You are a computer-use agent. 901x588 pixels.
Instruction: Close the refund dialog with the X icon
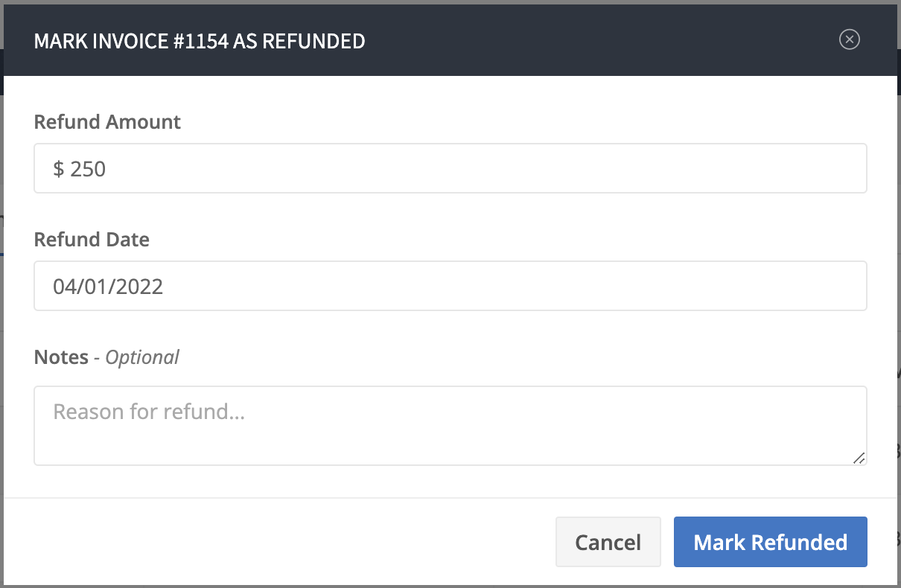(x=849, y=39)
